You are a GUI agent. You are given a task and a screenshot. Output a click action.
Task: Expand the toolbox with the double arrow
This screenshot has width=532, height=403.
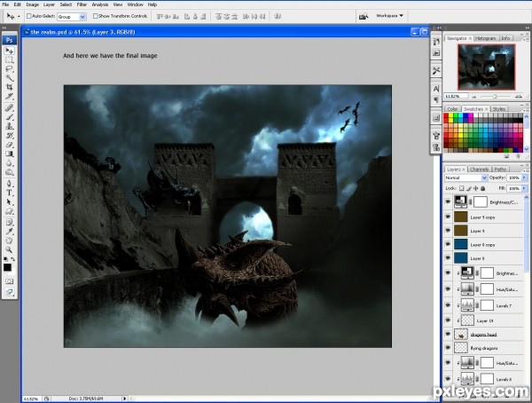click(x=4, y=28)
